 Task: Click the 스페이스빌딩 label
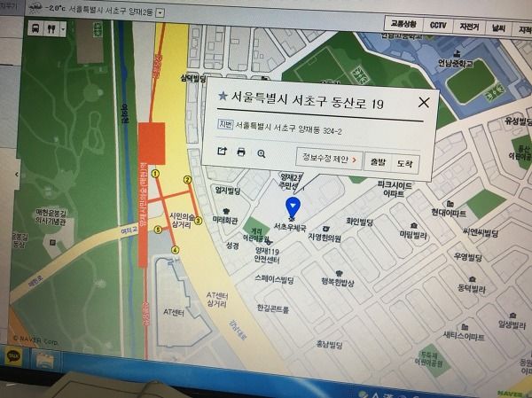274,279
